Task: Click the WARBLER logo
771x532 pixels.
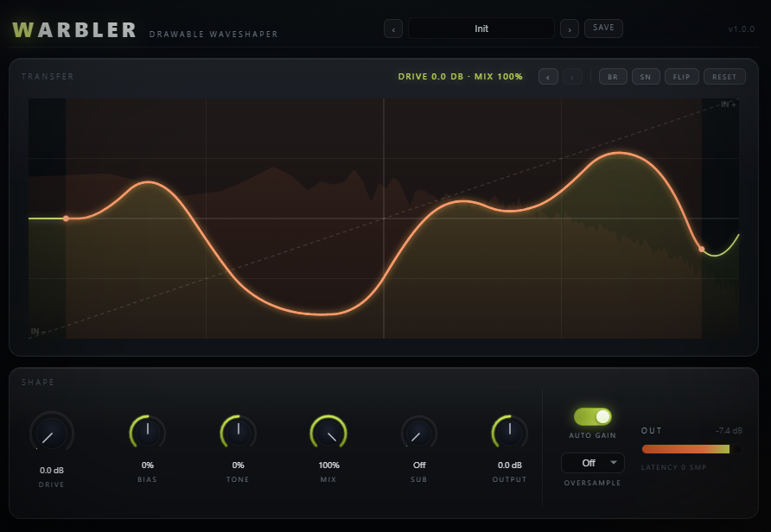Action: click(74, 30)
